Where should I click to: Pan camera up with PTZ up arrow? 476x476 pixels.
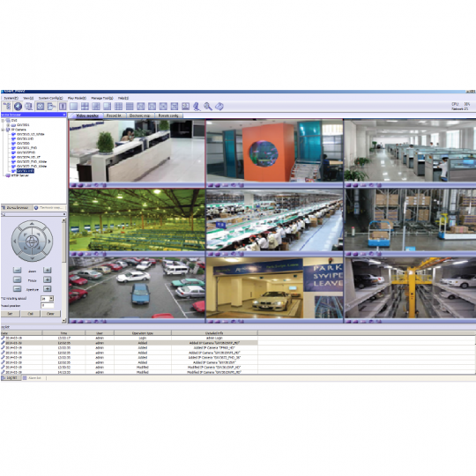pyautogui.click(x=32, y=224)
